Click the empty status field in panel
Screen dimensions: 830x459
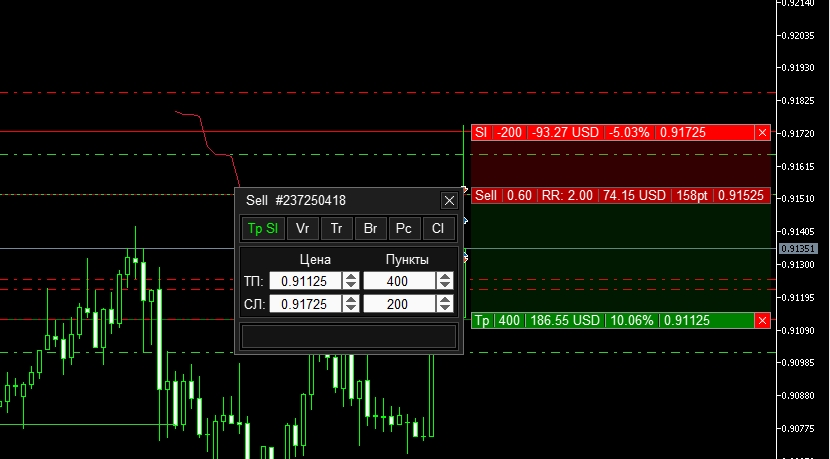pyautogui.click(x=349, y=336)
